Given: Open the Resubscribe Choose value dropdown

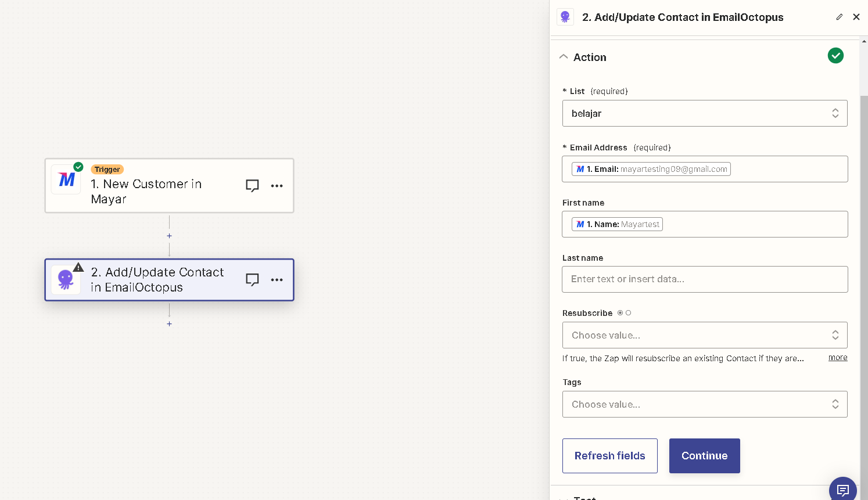Looking at the screenshot, I should tap(705, 335).
